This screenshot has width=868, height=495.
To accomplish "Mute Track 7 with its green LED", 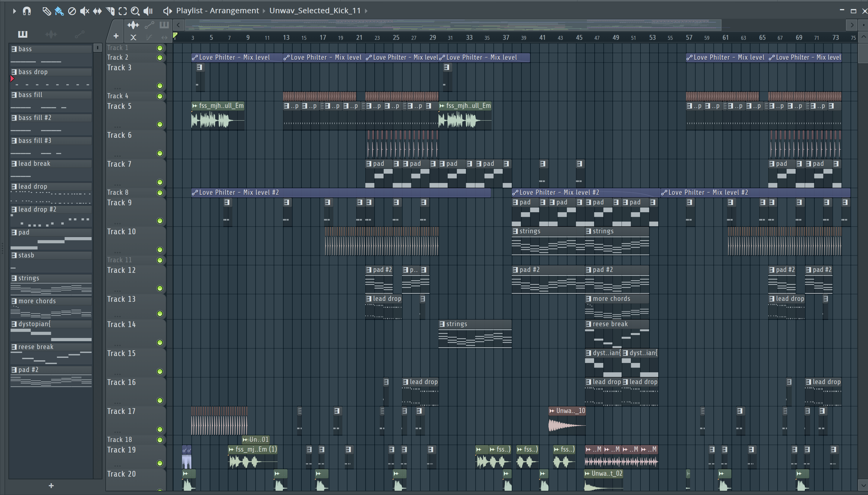I will (x=160, y=182).
